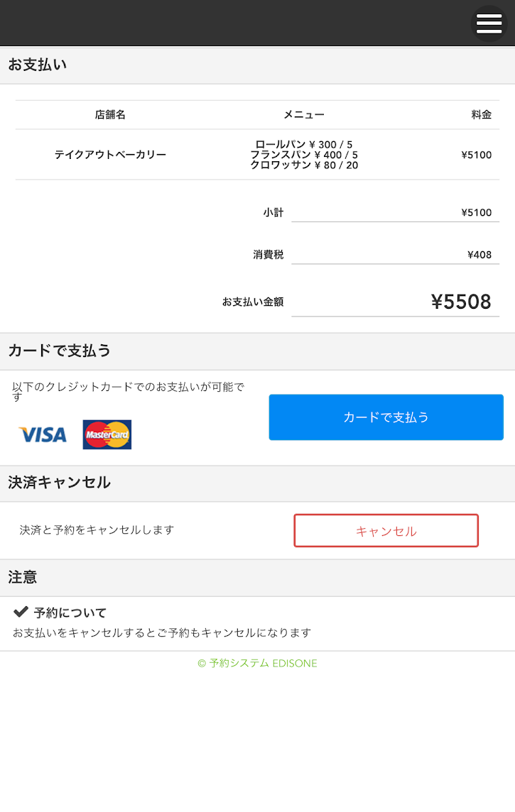Click the 小計 amount ¥5100
The height and width of the screenshot is (812, 515).
click(476, 212)
